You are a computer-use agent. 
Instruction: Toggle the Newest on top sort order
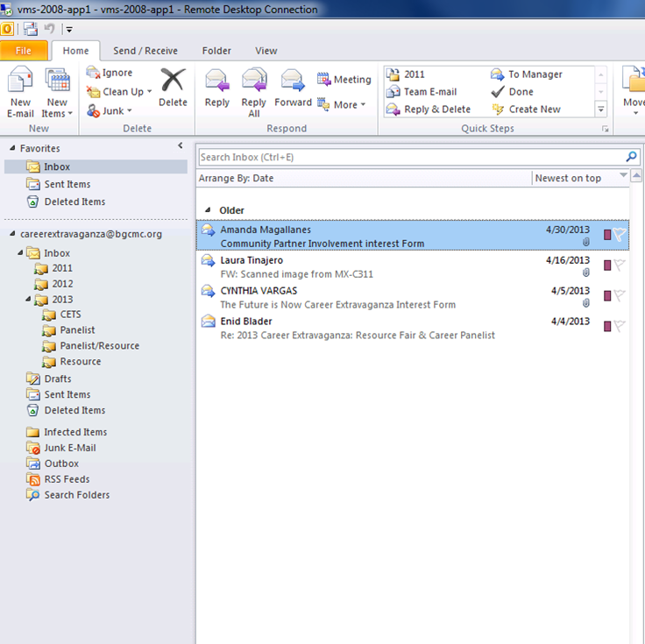tap(580, 178)
